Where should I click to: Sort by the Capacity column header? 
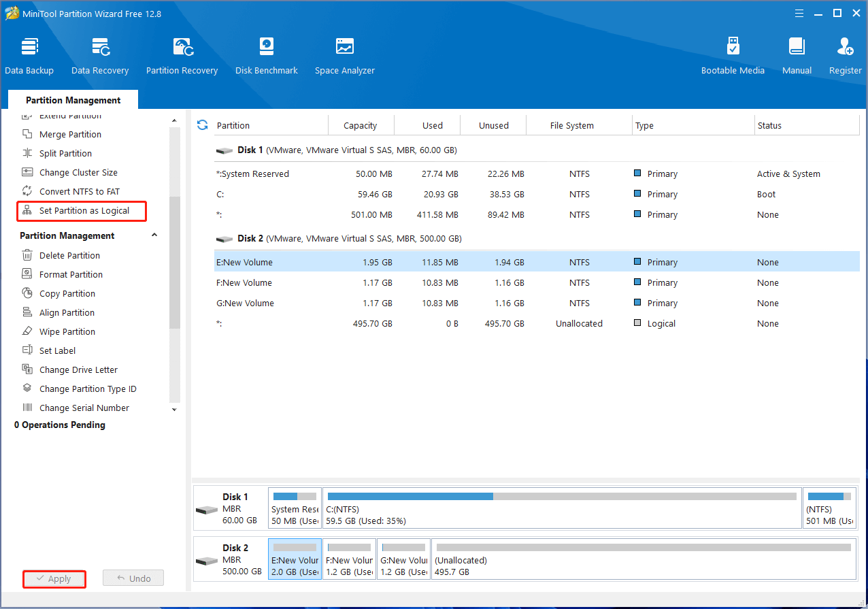(x=360, y=126)
